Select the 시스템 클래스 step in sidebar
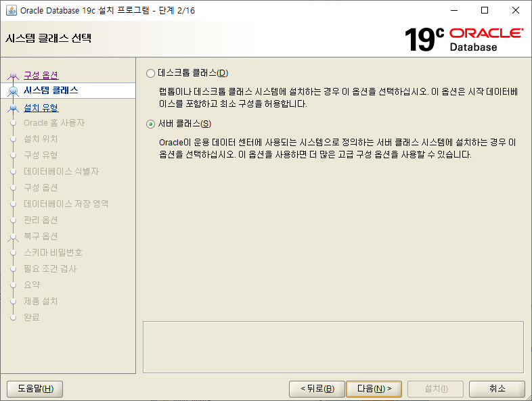The image size is (532, 401). pyautogui.click(x=51, y=90)
